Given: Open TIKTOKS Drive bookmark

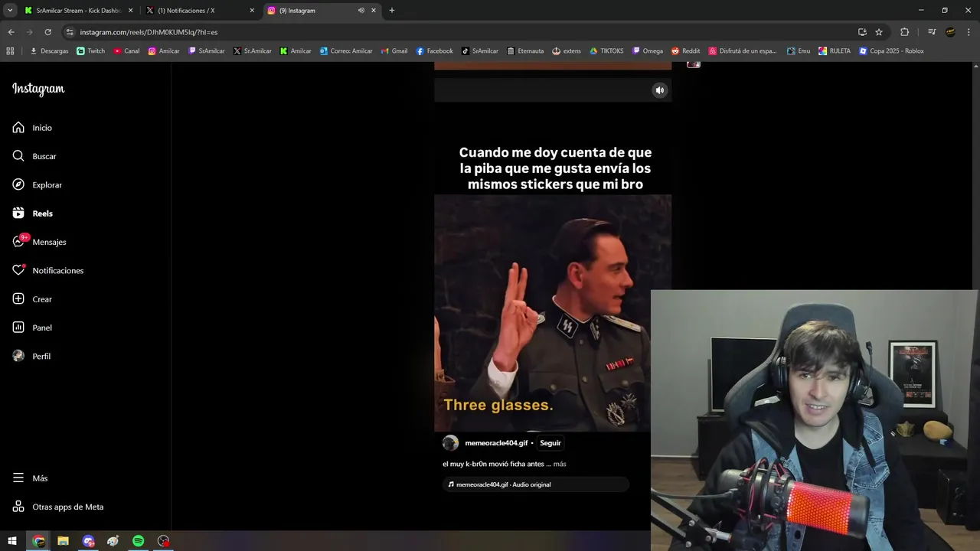Looking at the screenshot, I should (x=606, y=51).
